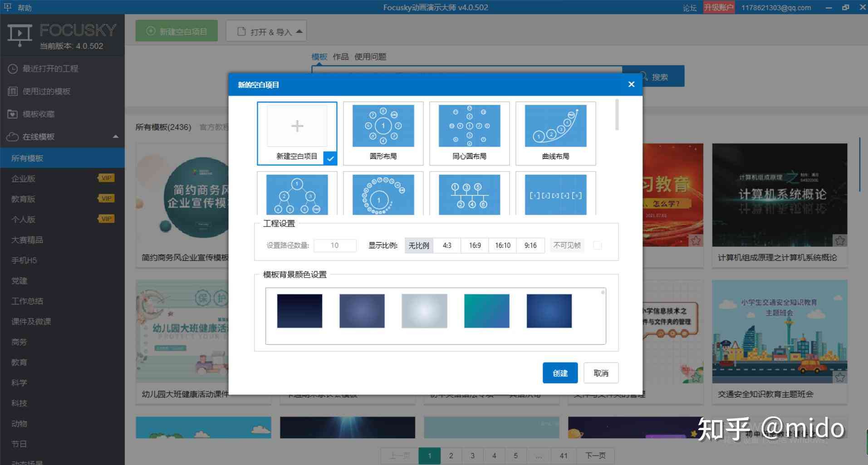Open the 交通安全知识教育 template thumbnail
This screenshot has height=465, width=868.
point(780,332)
